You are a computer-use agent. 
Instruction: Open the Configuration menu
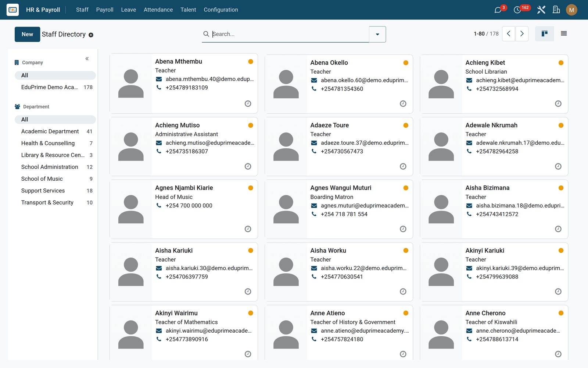point(221,10)
